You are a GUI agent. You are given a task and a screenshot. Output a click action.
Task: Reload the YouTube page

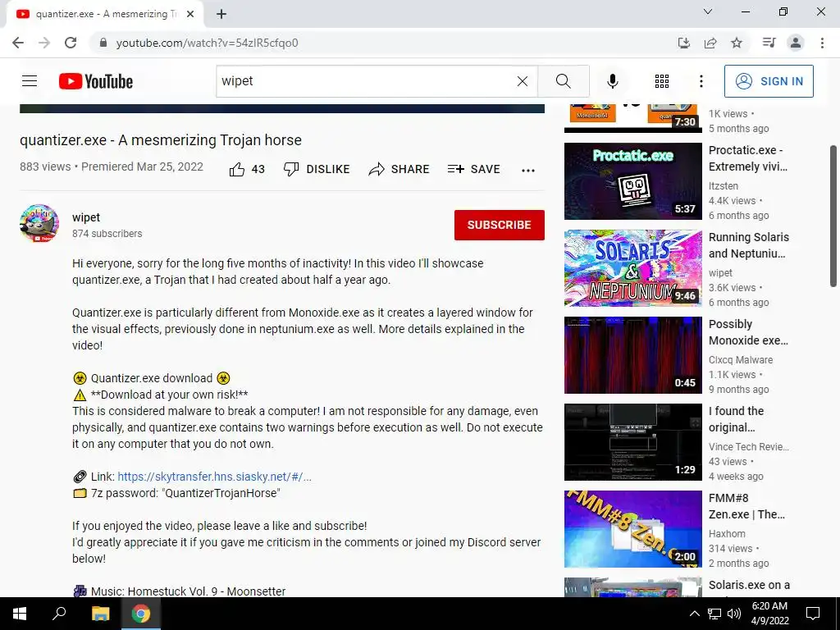click(71, 43)
